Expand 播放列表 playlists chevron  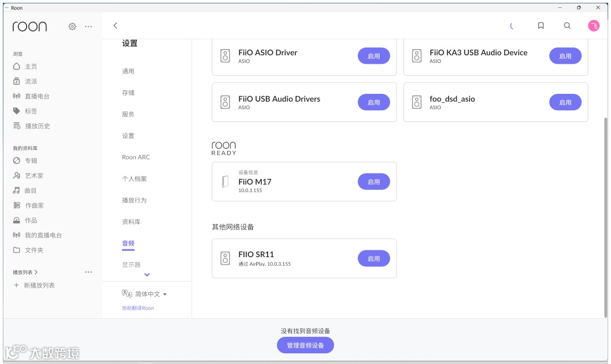pos(36,272)
